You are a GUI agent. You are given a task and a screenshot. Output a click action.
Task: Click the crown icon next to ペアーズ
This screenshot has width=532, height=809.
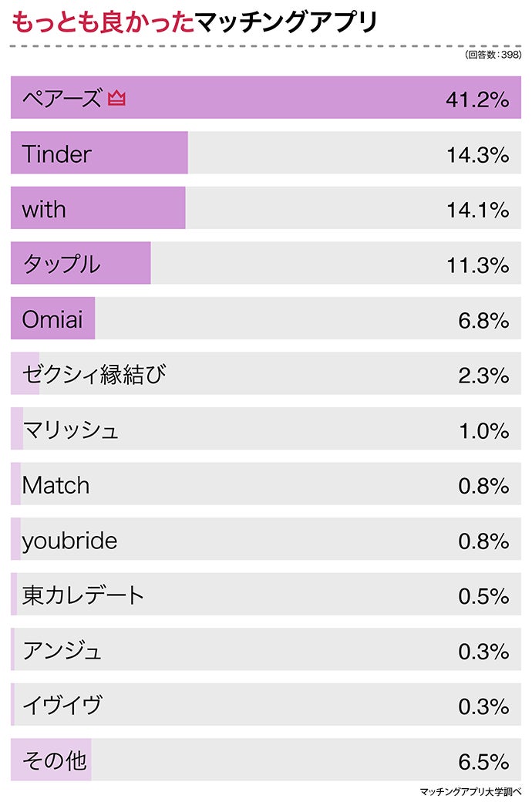(x=116, y=99)
